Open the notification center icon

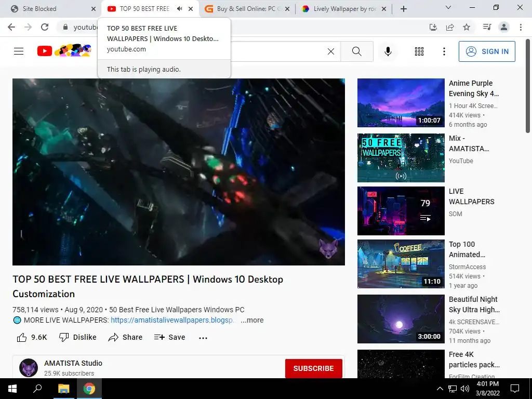point(515,389)
